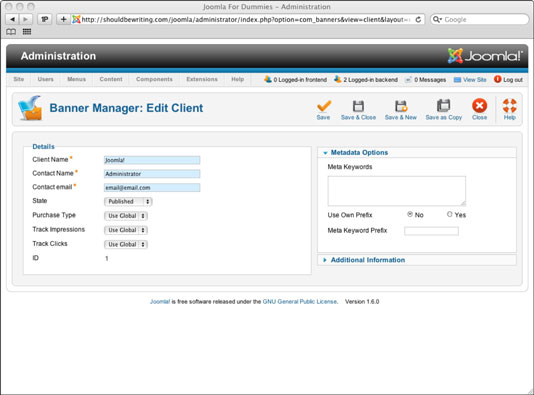Click the red Close icon in toolbar
The height and width of the screenshot is (395, 534).
(480, 106)
